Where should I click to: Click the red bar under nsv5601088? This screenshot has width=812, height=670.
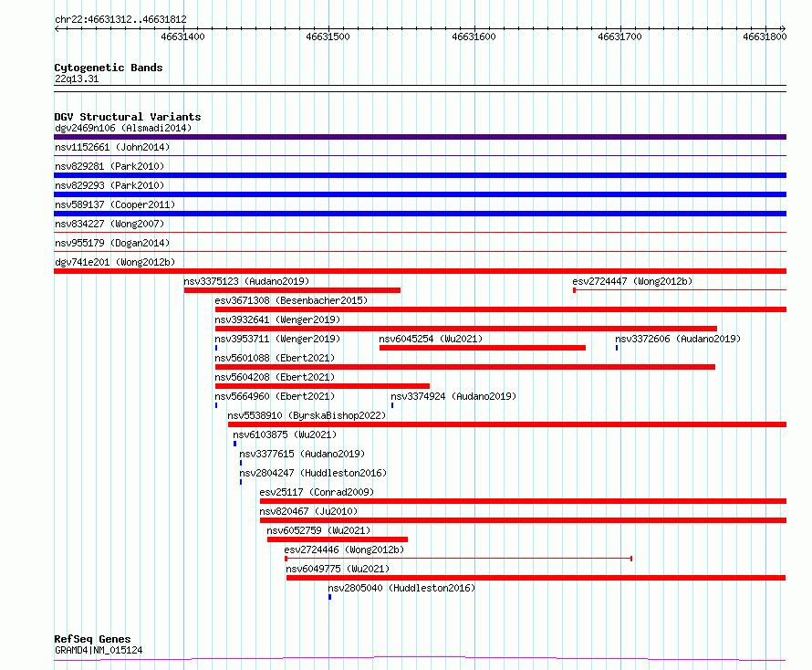tap(465, 367)
